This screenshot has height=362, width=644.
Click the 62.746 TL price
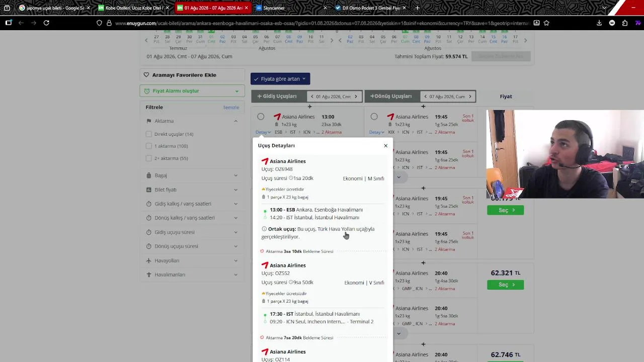tap(505, 354)
